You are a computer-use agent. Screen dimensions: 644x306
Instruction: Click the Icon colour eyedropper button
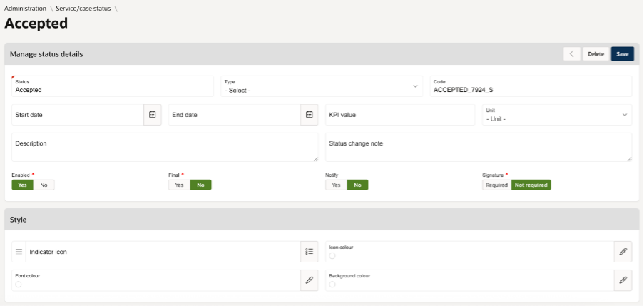(623, 252)
